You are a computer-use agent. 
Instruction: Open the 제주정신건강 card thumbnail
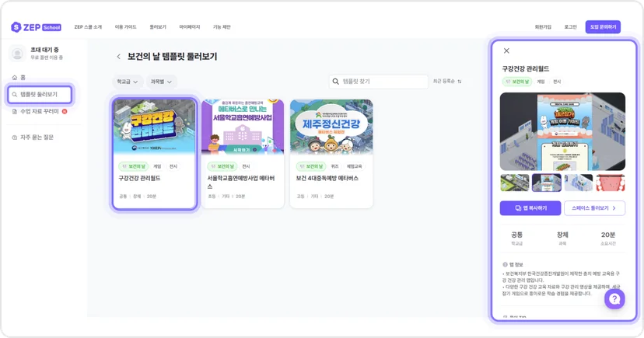331,127
